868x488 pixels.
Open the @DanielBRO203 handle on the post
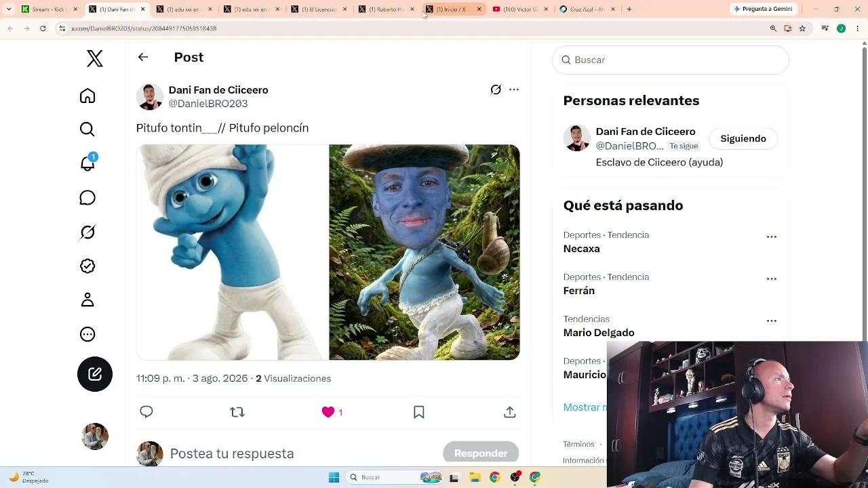[x=208, y=104]
